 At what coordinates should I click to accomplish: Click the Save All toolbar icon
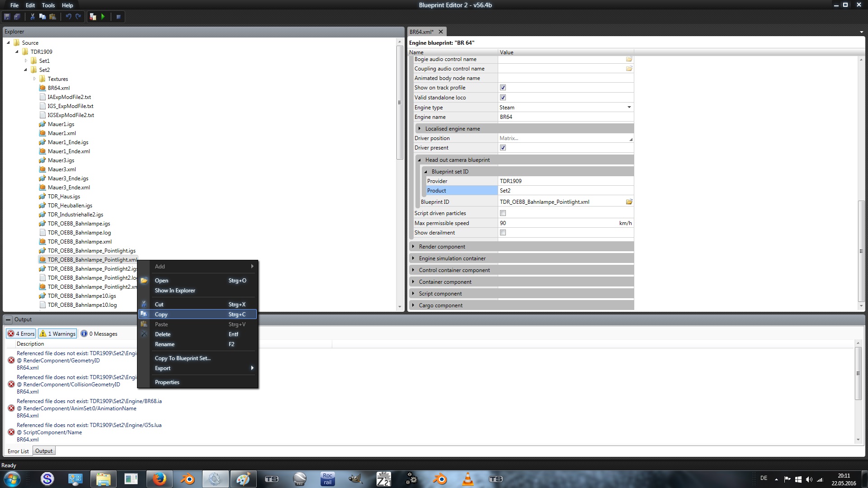tap(17, 17)
